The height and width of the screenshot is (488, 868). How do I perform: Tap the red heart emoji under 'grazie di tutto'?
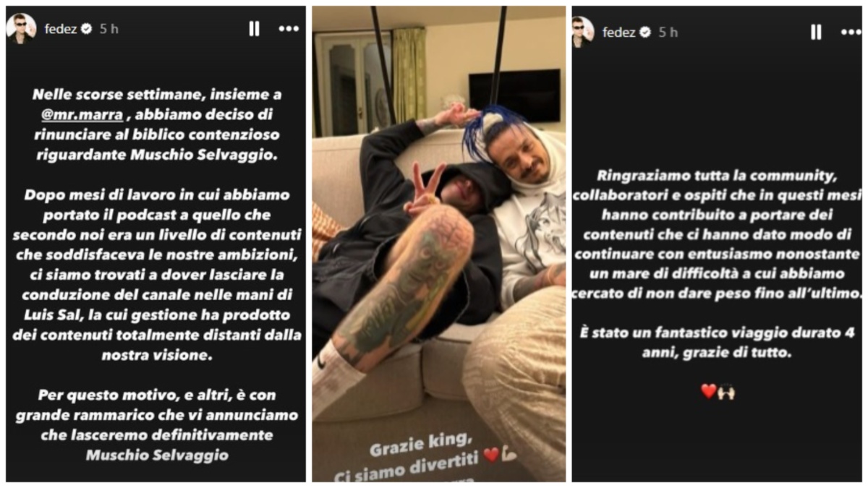709,391
